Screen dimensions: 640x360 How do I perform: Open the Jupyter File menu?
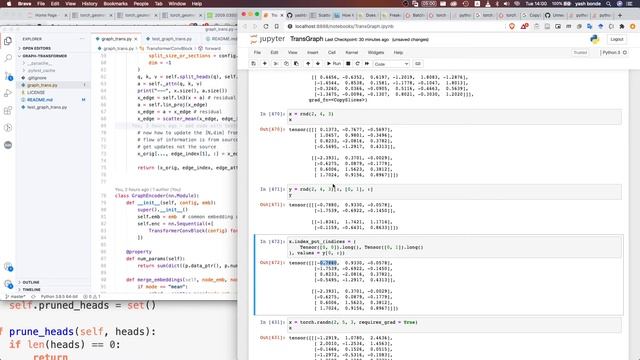pyautogui.click(x=257, y=53)
